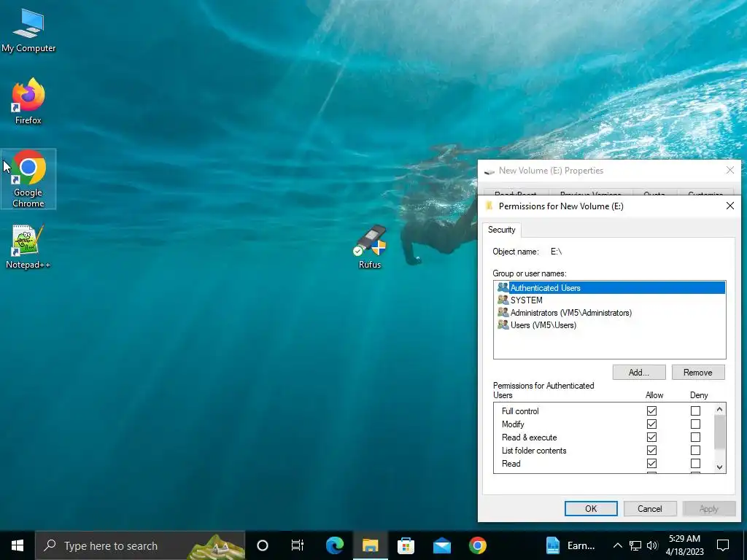Toggle Deny checkbox for Read permission
This screenshot has width=747, height=560.
tap(695, 463)
